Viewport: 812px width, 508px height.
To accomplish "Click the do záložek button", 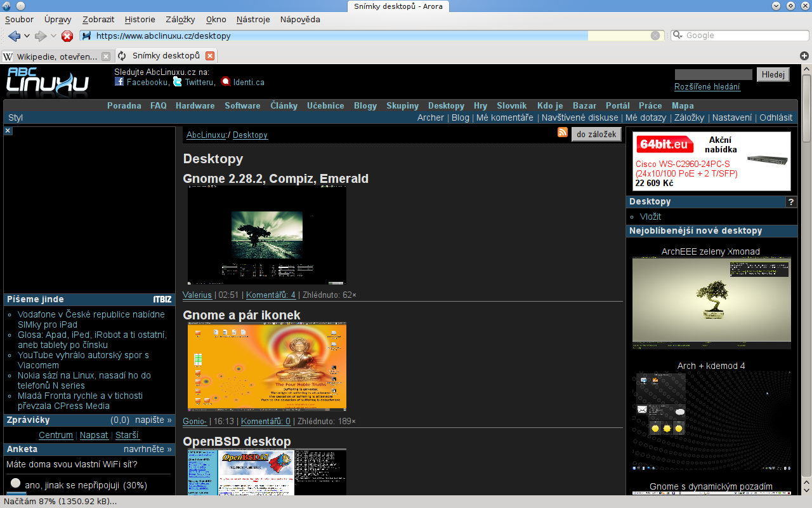I will (x=596, y=135).
